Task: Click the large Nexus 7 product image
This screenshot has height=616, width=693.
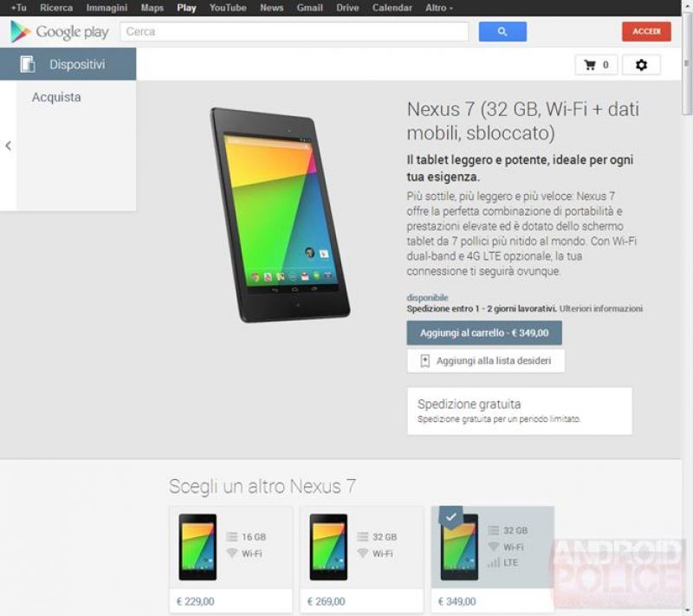Action: point(280,215)
